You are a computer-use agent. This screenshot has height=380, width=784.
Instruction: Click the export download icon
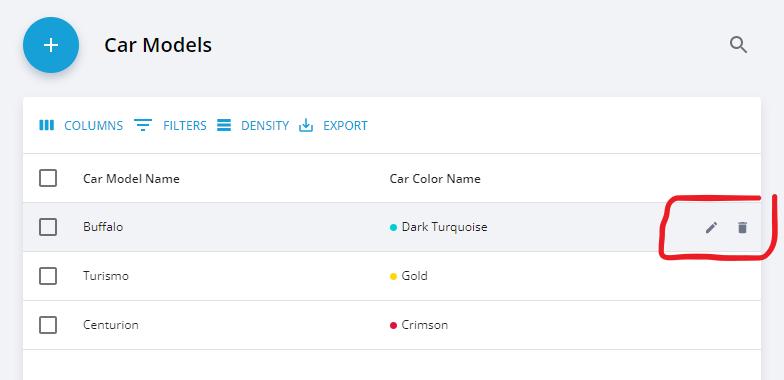(306, 125)
